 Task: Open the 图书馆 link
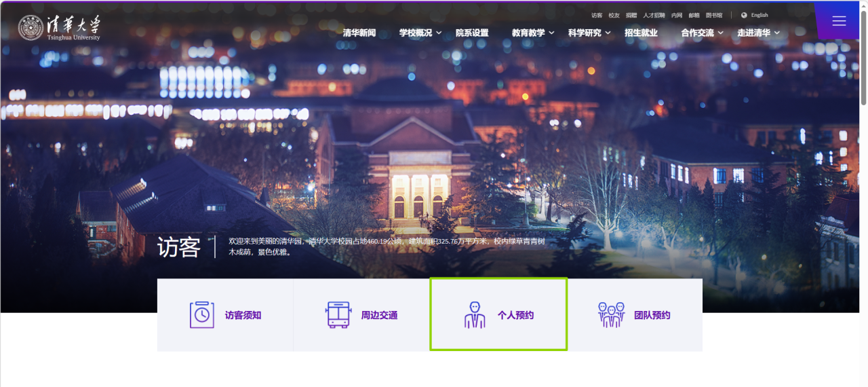714,15
